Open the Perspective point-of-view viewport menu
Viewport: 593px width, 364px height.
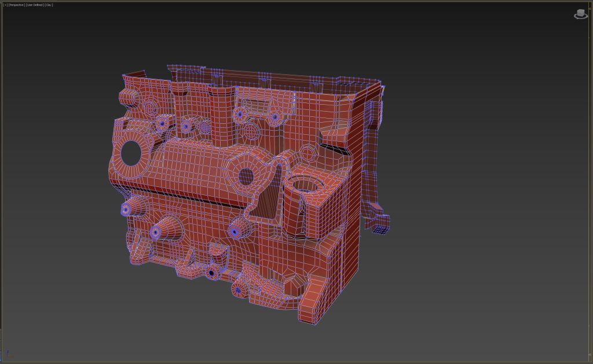(16, 5)
